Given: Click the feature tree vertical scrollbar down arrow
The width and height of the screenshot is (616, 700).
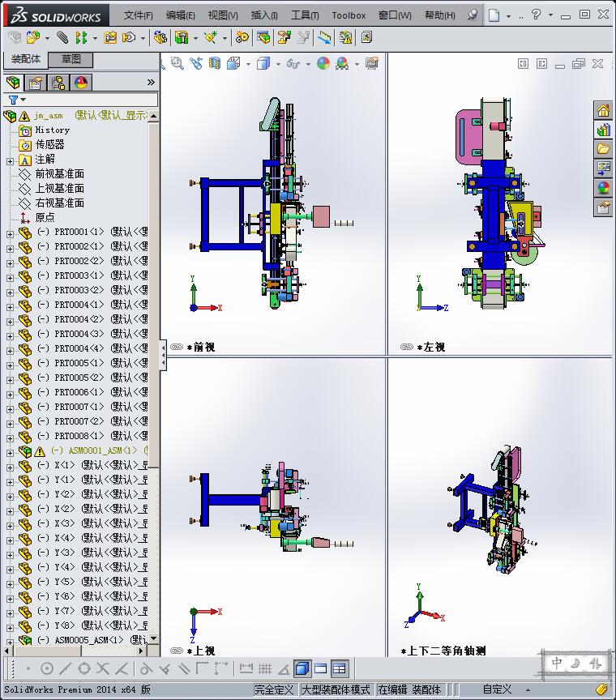Looking at the screenshot, I should 154,638.
